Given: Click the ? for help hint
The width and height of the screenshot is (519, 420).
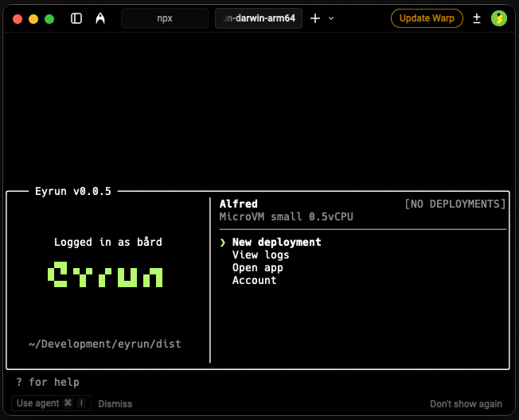Looking at the screenshot, I should [48, 382].
